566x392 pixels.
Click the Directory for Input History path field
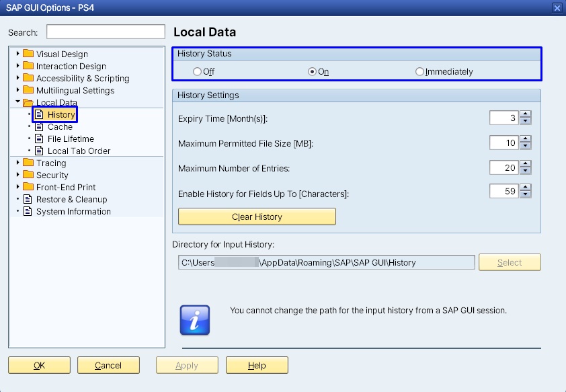(327, 262)
